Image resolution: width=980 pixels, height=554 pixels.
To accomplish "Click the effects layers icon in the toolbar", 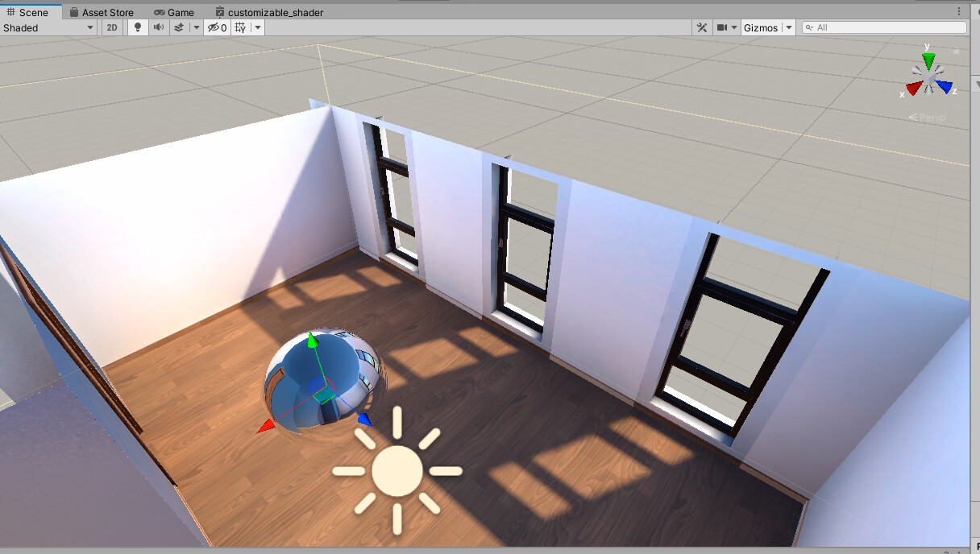I will (179, 27).
